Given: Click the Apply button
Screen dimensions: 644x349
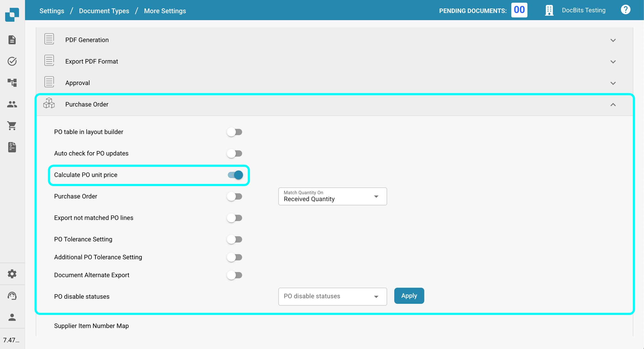Looking at the screenshot, I should click(409, 296).
